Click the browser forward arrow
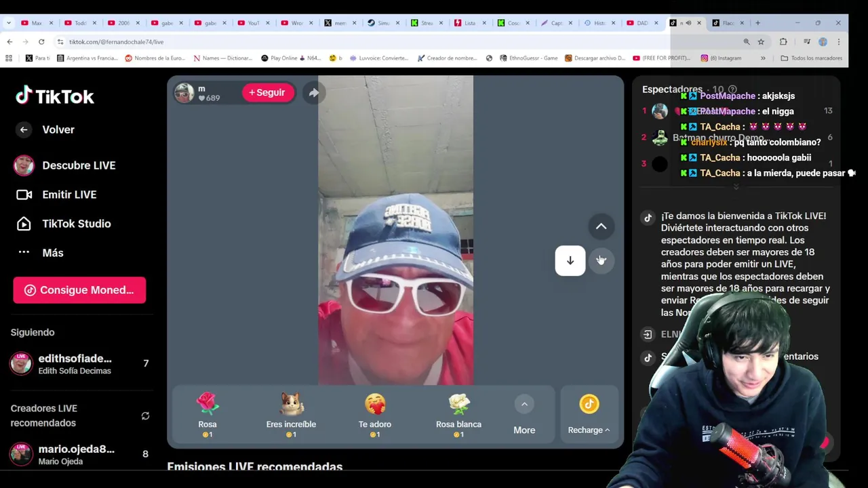Image resolution: width=868 pixels, height=488 pixels. 25,41
